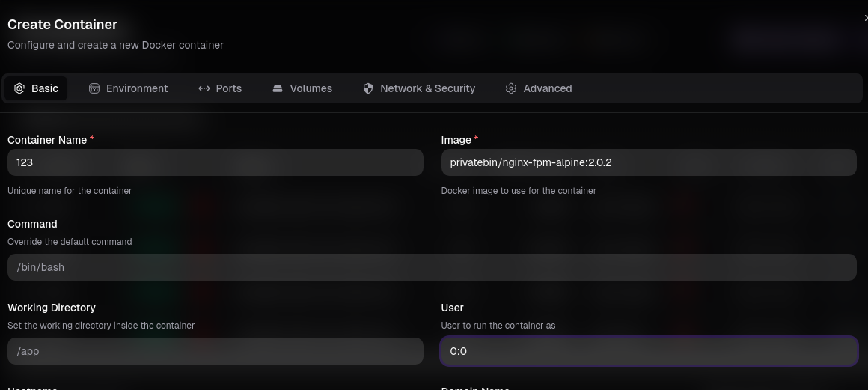Viewport: 868px width, 390px height.
Task: Close the Create Container dialog
Action: [865, 18]
